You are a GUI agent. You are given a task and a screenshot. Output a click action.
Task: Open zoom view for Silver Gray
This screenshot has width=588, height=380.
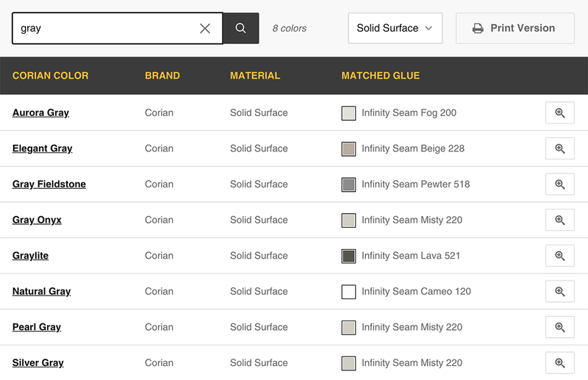point(559,362)
